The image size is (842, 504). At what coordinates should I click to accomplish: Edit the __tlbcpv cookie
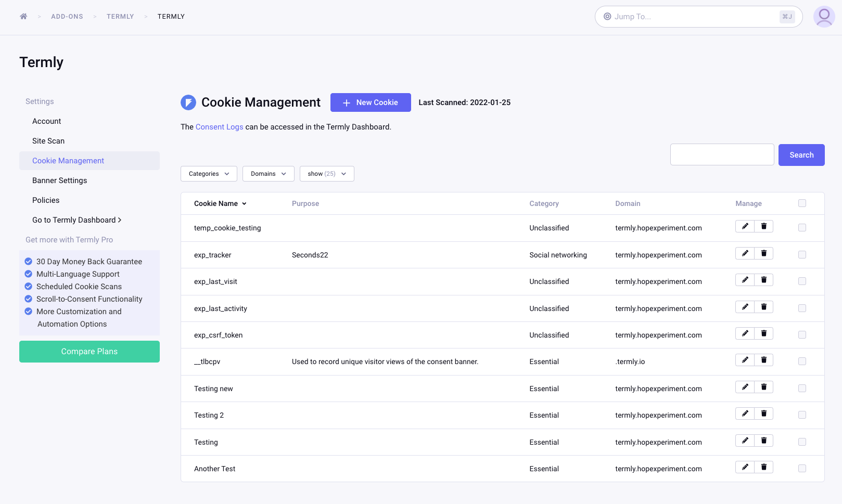[x=745, y=360]
